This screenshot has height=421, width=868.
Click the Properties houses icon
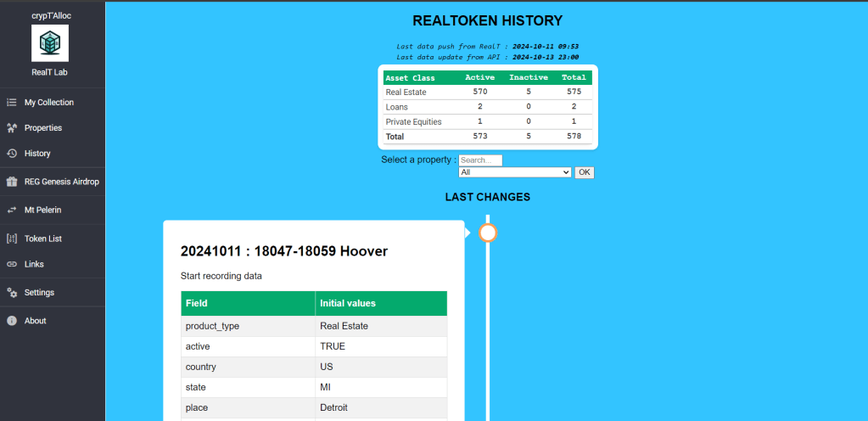pyautogui.click(x=12, y=128)
